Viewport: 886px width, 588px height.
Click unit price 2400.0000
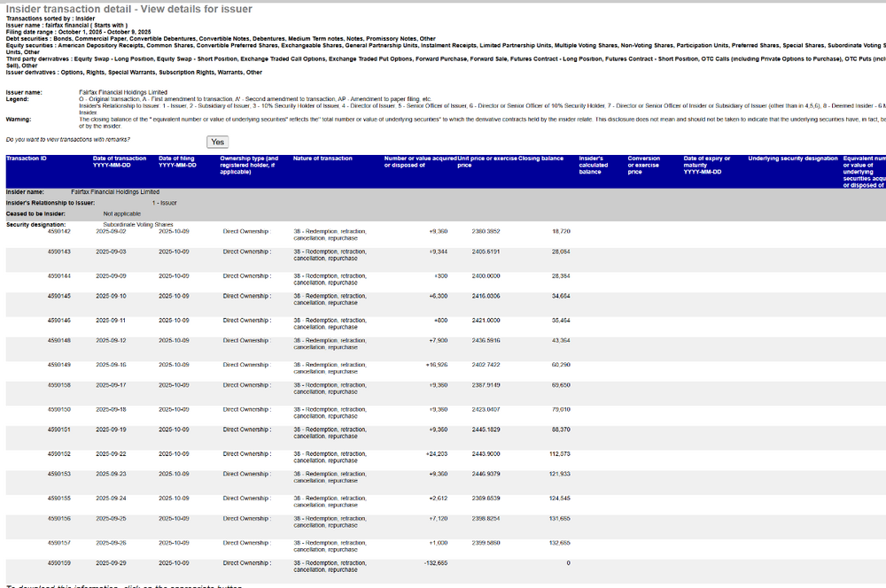coord(486,276)
